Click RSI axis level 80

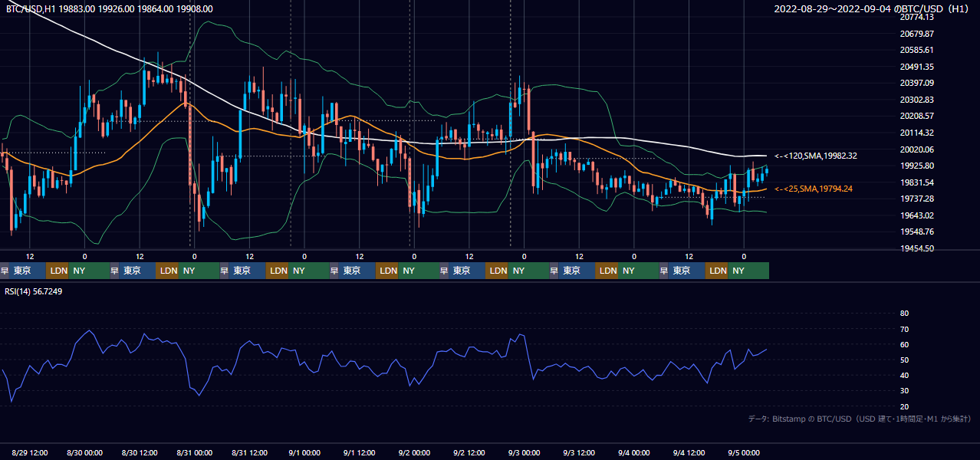[x=904, y=314]
